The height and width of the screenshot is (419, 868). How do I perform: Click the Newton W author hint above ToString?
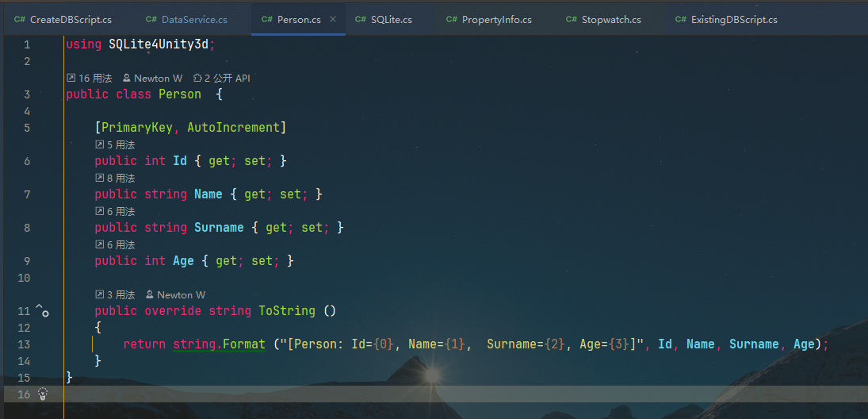[175, 295]
